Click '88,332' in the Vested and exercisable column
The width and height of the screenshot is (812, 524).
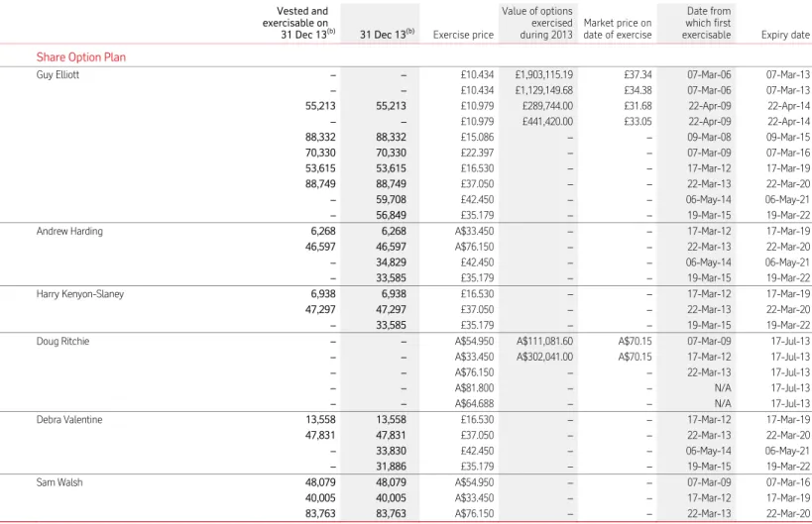(320, 137)
